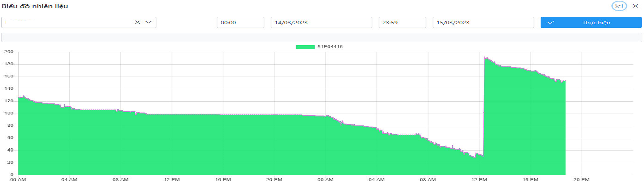Viewport: 644px width, 181px height.
Task: Click the 100 y-axis label
Action: point(9,113)
